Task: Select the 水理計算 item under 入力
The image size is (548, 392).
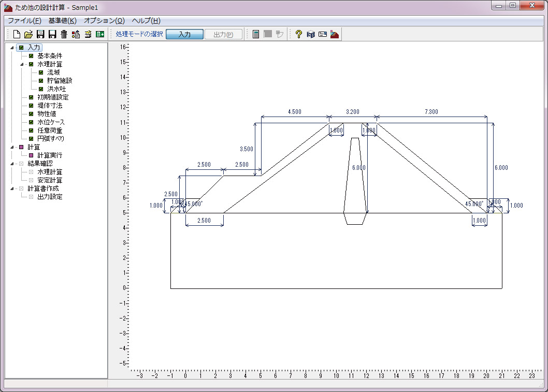Action: tap(50, 64)
